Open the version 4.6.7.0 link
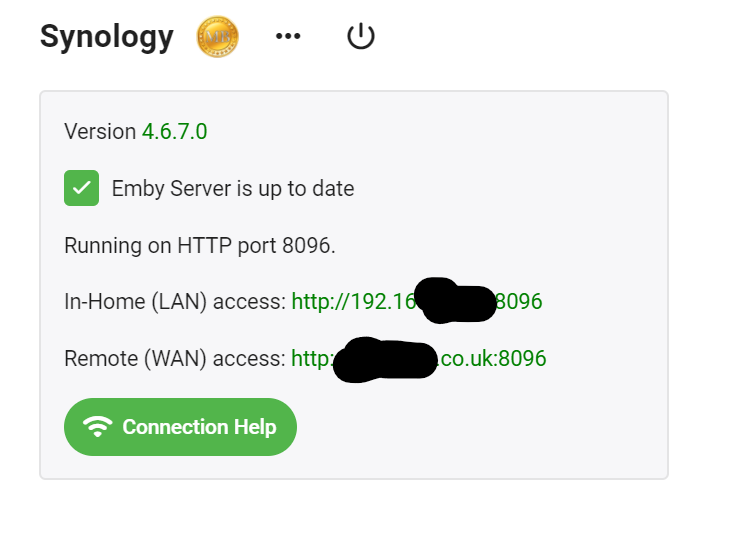This screenshot has height=547, width=738. [174, 131]
